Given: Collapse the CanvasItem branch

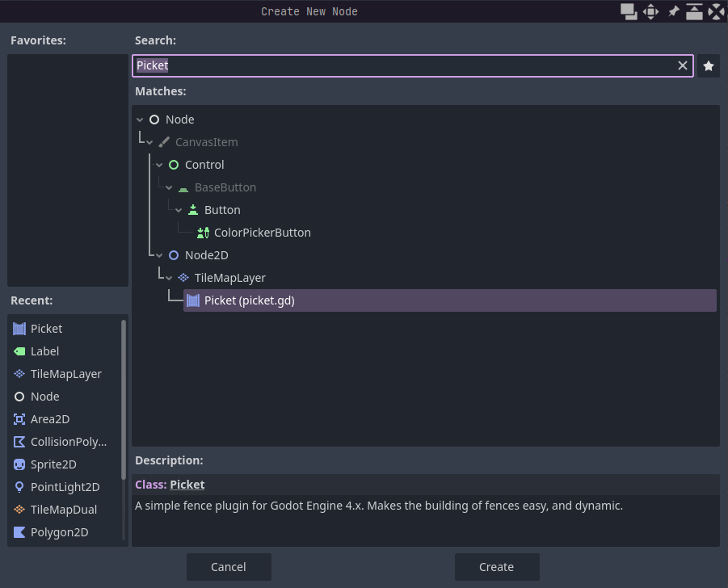Looking at the screenshot, I should pyautogui.click(x=149, y=142).
